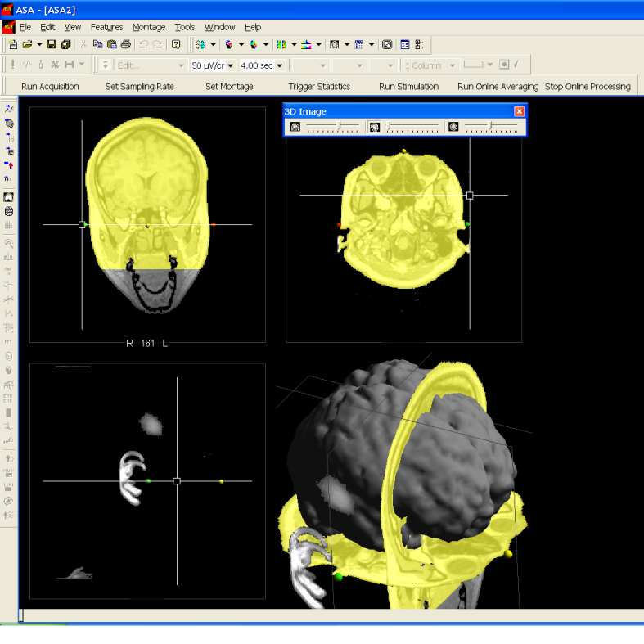Open the Montage menu
The image size is (644, 644).
tap(148, 27)
